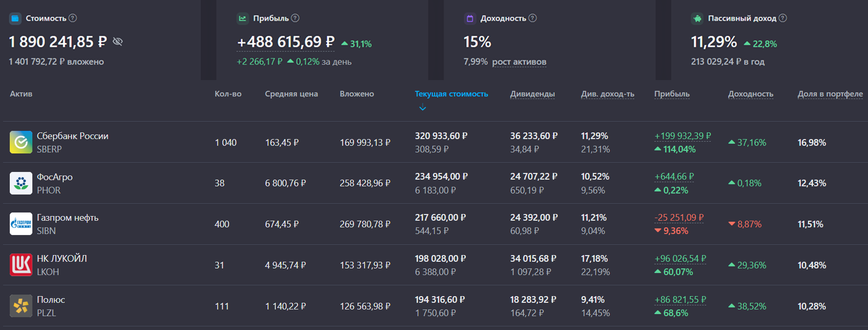
Task: Click Газпром нефть yield 8,87%
Action: [x=745, y=224]
